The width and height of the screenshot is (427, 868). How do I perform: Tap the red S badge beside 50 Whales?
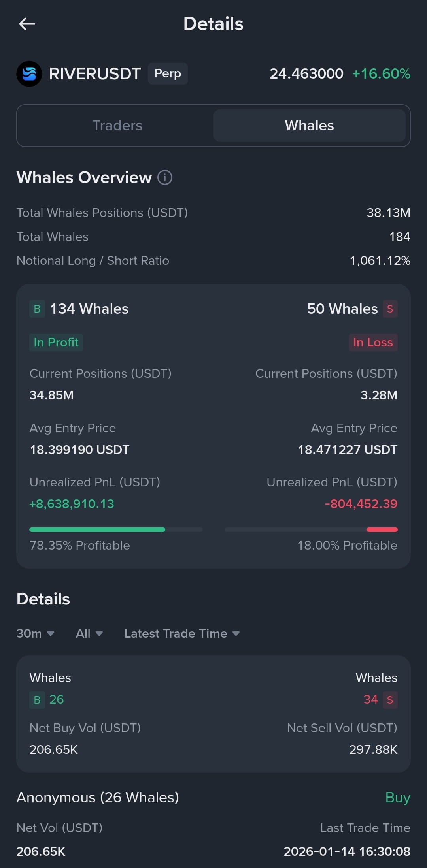[390, 309]
